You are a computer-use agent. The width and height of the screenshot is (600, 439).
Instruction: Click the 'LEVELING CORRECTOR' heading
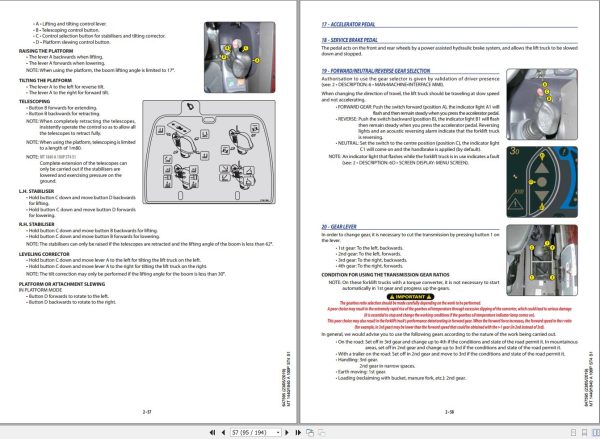coord(44,254)
